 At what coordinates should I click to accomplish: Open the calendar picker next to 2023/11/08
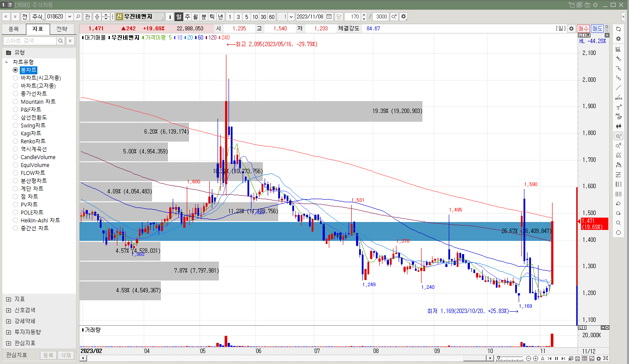pyautogui.click(x=329, y=17)
